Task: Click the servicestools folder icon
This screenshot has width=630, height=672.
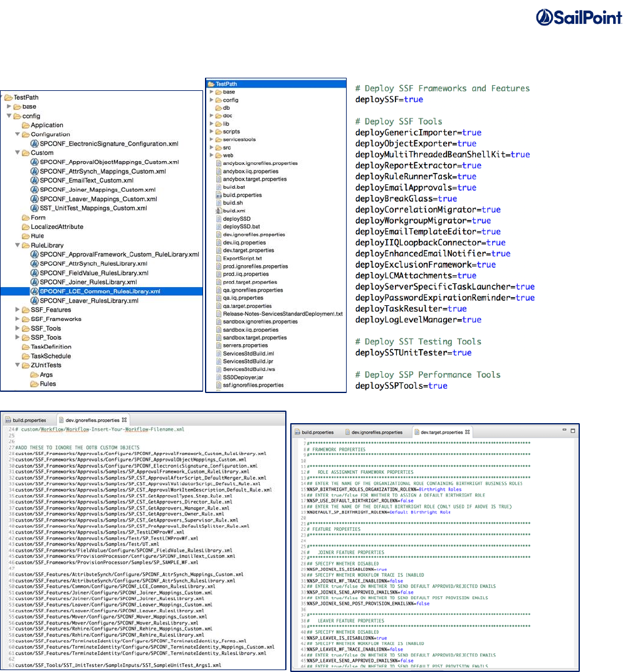Action: pos(219,140)
